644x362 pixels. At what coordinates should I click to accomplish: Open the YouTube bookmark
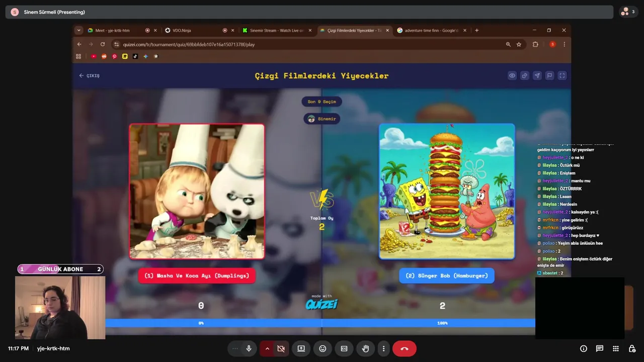[94, 56]
